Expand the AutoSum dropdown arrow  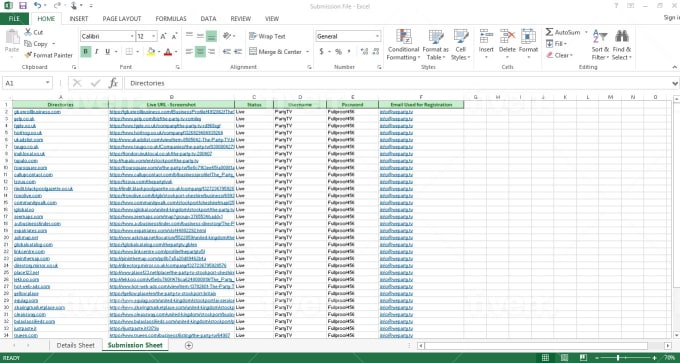click(585, 32)
